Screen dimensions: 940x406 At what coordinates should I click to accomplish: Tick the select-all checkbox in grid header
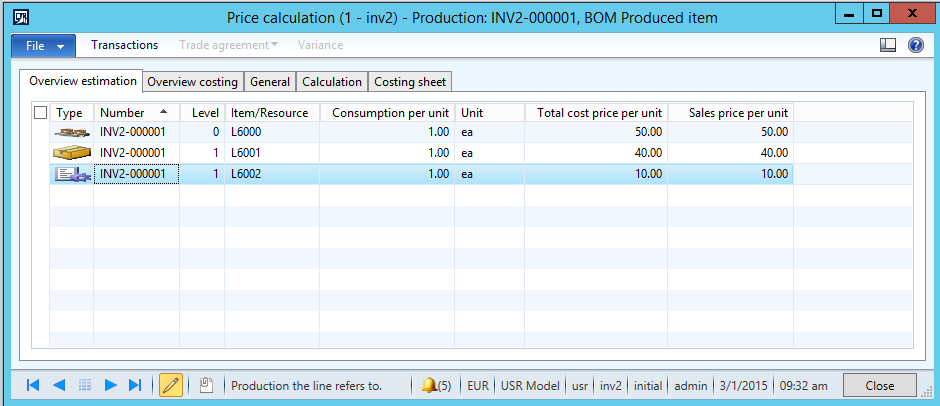[40, 113]
